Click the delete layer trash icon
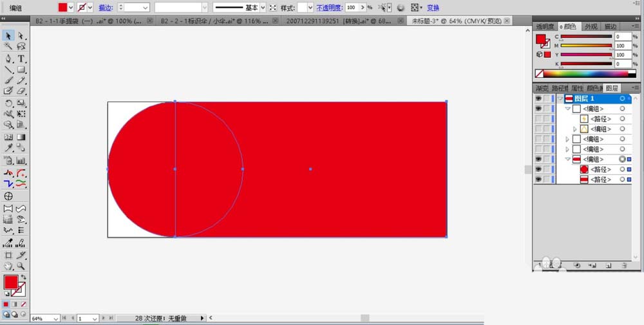The height and width of the screenshot is (325, 644). (x=624, y=266)
